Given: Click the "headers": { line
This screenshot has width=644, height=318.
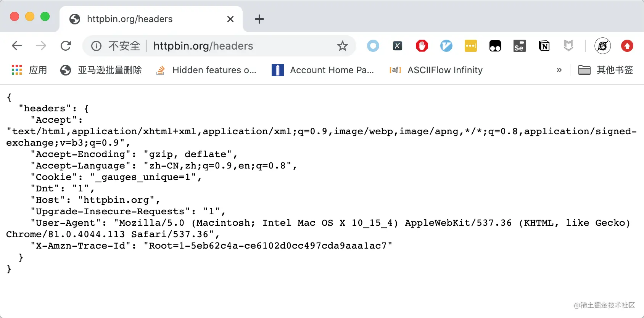Looking at the screenshot, I should click(54, 109).
